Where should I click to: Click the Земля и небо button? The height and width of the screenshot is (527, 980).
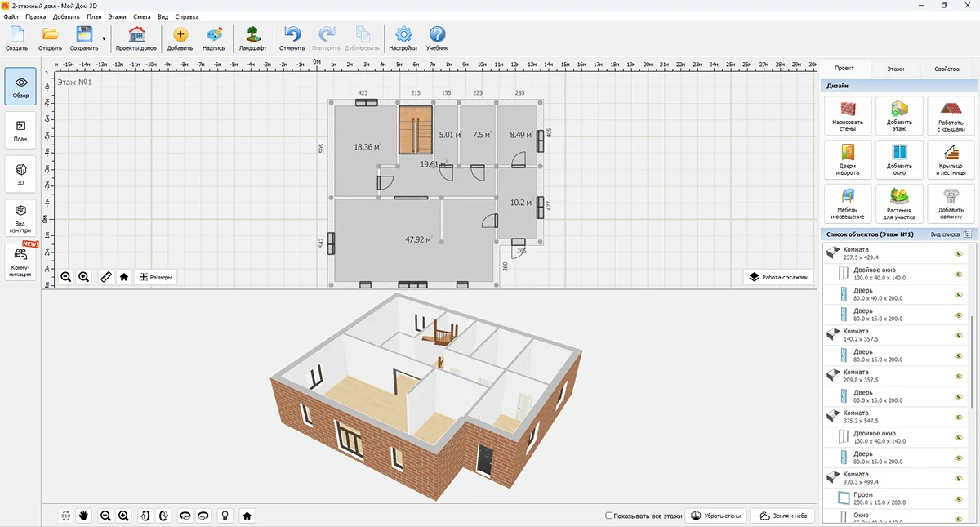pos(782,516)
